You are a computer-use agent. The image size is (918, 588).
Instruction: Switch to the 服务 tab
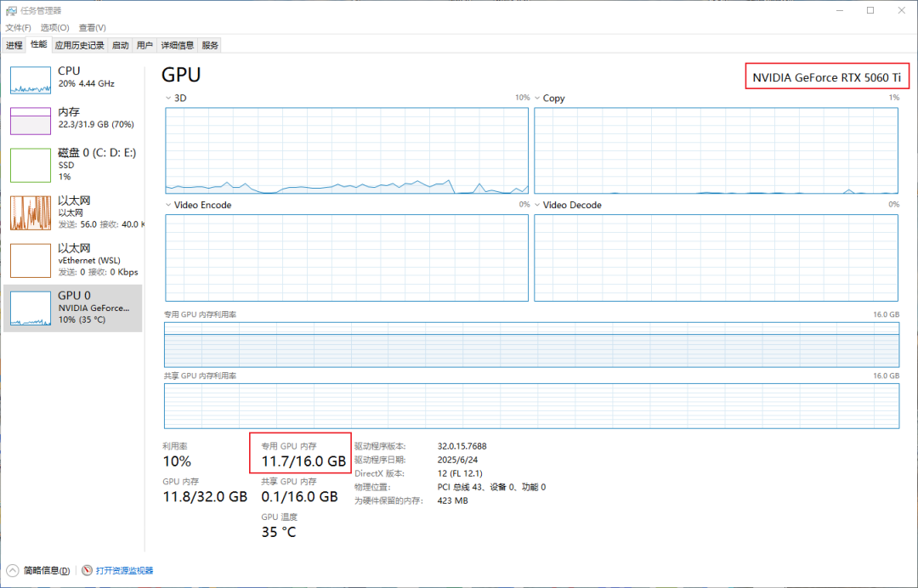[x=209, y=45]
